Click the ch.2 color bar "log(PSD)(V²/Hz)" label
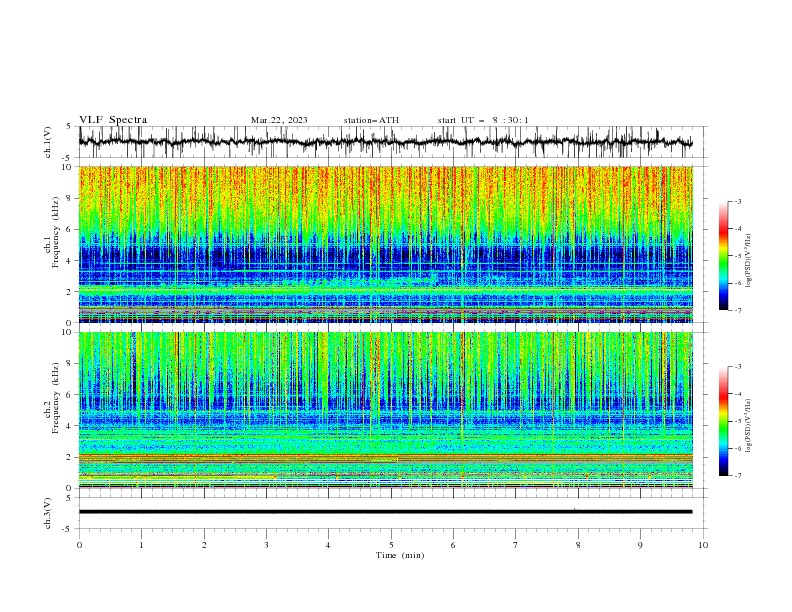This screenshot has height=612, width=792. click(749, 425)
